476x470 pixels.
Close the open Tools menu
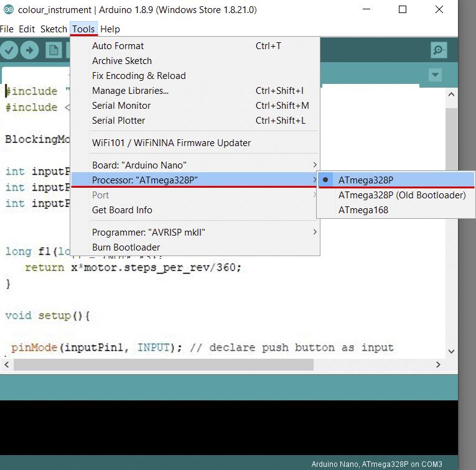[x=83, y=29]
